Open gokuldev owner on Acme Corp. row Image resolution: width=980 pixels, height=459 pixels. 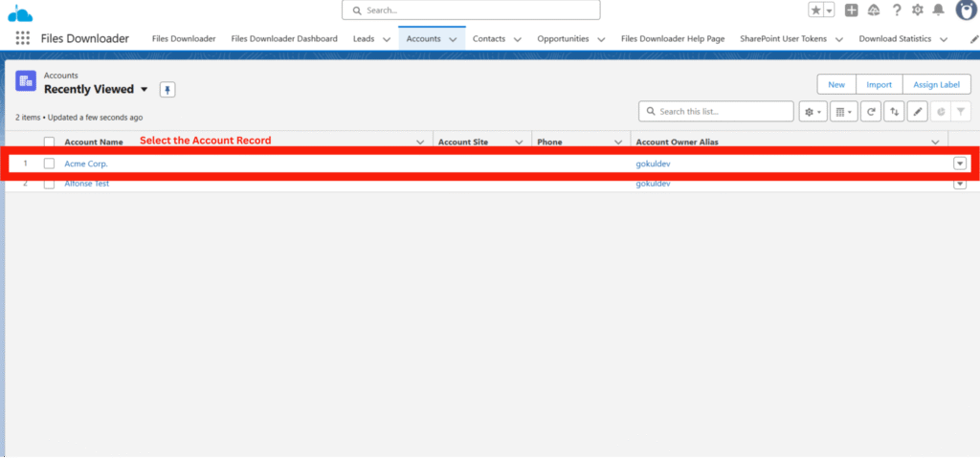pos(653,164)
